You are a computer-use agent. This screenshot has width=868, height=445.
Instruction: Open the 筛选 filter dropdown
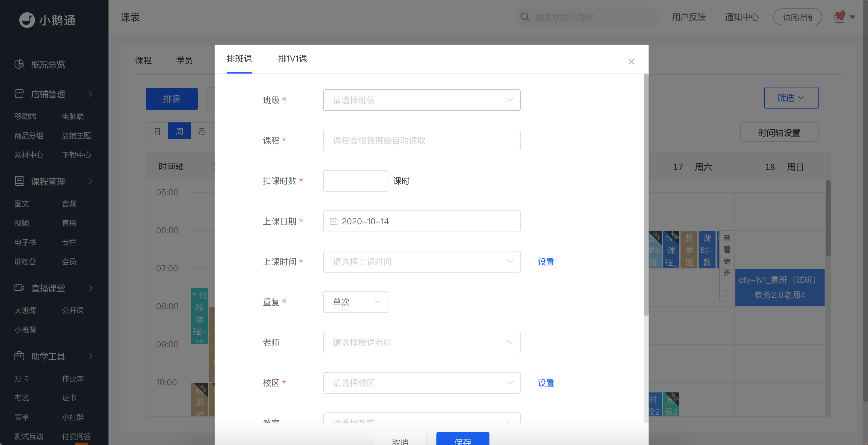[791, 98]
